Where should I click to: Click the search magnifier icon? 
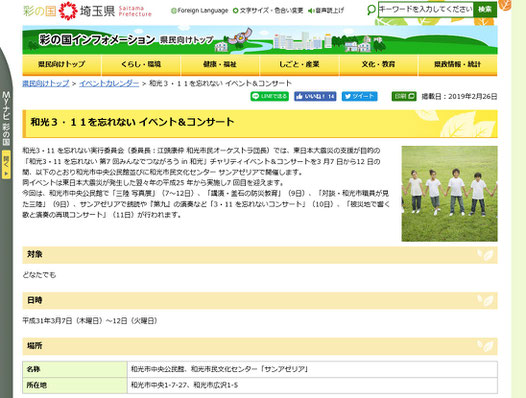click(x=371, y=10)
